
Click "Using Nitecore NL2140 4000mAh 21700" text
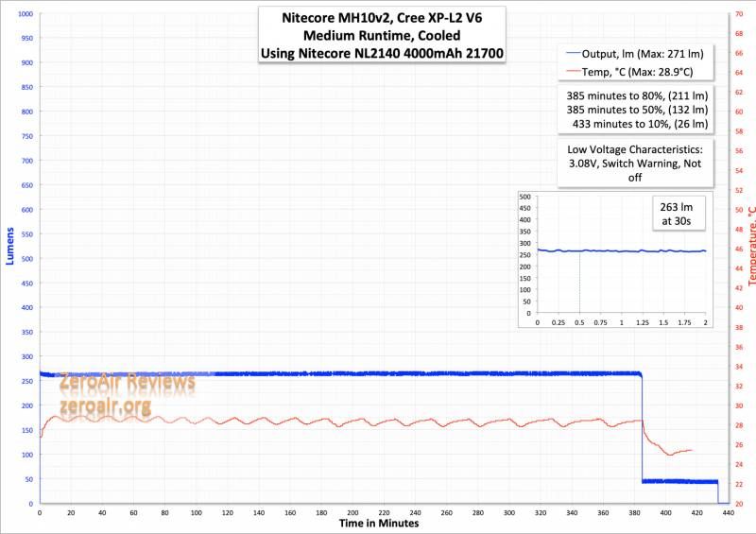pos(382,53)
